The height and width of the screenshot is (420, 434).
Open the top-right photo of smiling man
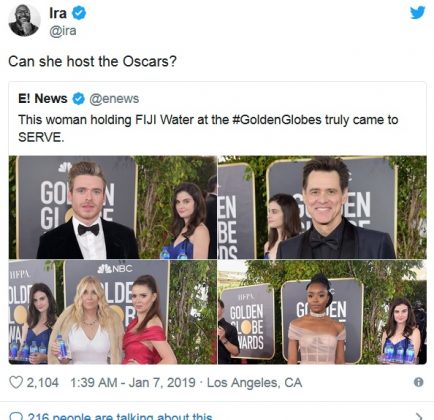322,207
